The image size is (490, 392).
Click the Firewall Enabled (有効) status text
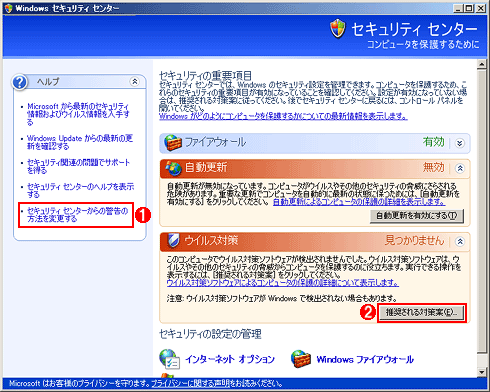tap(434, 142)
